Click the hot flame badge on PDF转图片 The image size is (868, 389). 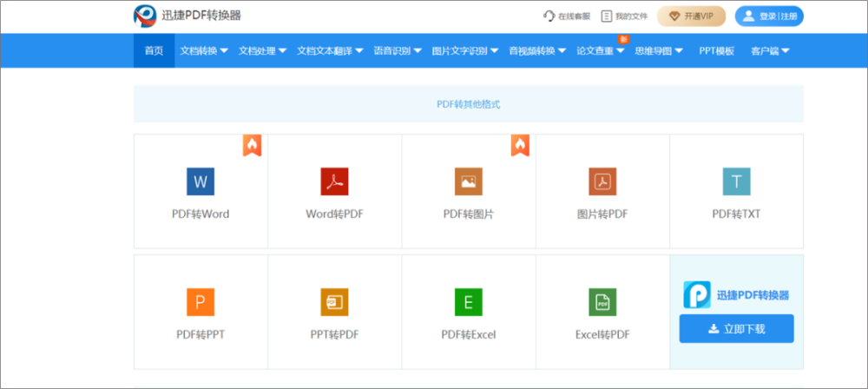(520, 145)
